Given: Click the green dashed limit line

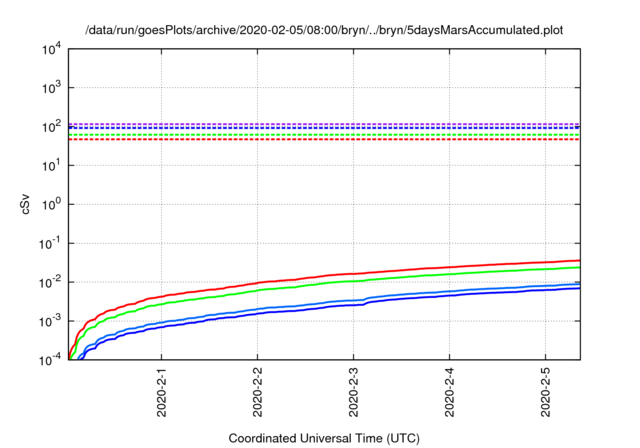Looking at the screenshot, I should [x=324, y=135].
